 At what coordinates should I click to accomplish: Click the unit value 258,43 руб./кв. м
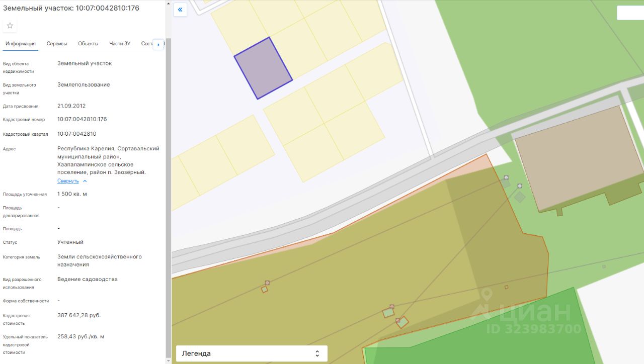click(81, 336)
